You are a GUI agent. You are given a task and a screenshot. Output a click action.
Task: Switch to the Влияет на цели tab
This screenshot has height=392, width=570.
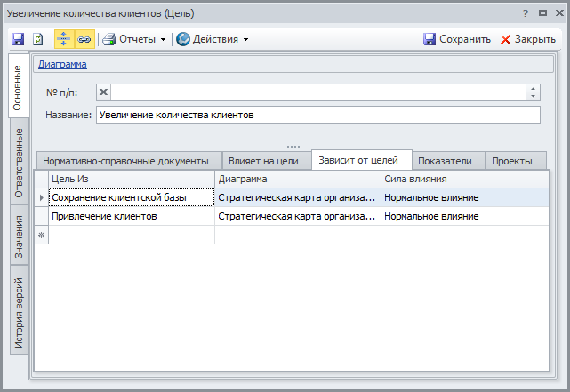[263, 161]
